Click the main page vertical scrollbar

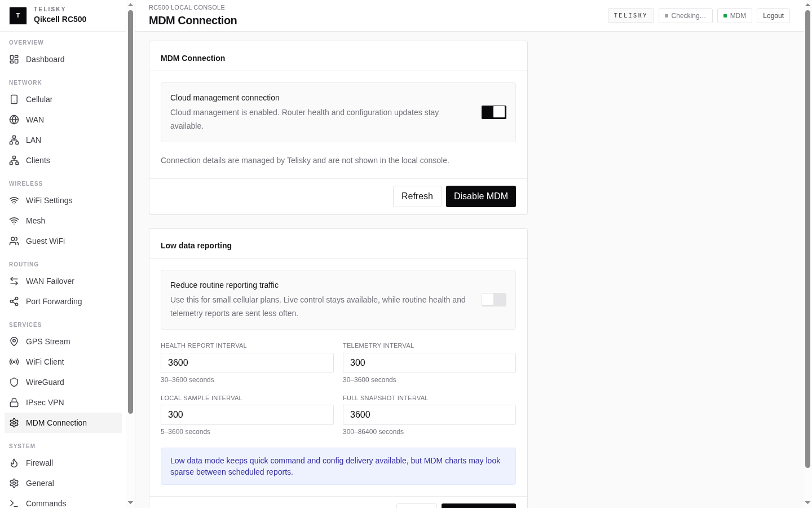click(x=807, y=239)
